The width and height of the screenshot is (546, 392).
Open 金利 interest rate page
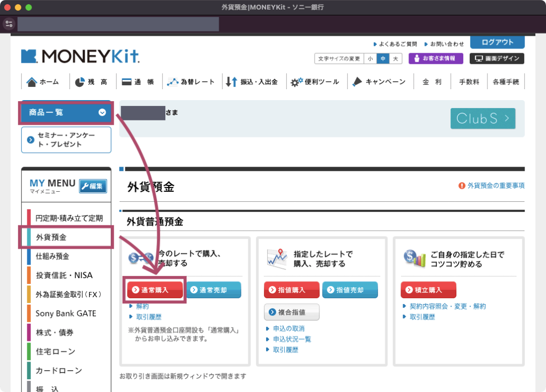432,81
